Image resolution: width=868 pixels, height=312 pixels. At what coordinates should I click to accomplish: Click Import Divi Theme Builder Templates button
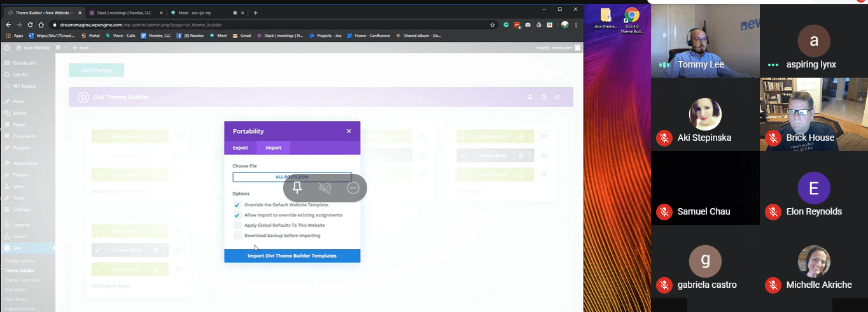292,256
